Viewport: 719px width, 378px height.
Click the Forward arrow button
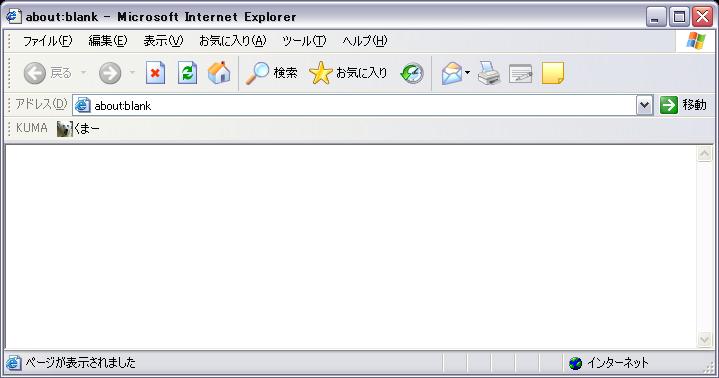pyautogui.click(x=110, y=73)
